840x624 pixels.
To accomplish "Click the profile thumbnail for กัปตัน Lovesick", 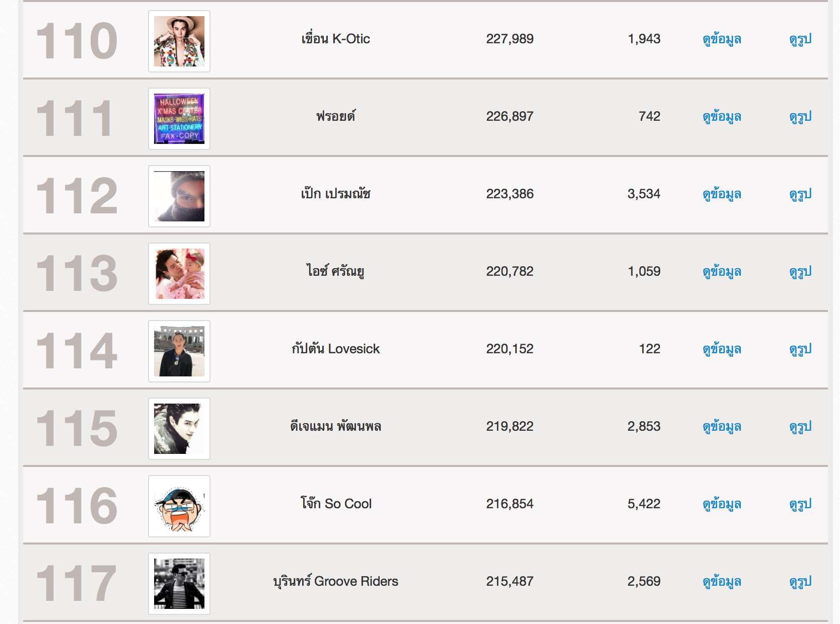I will [x=179, y=351].
